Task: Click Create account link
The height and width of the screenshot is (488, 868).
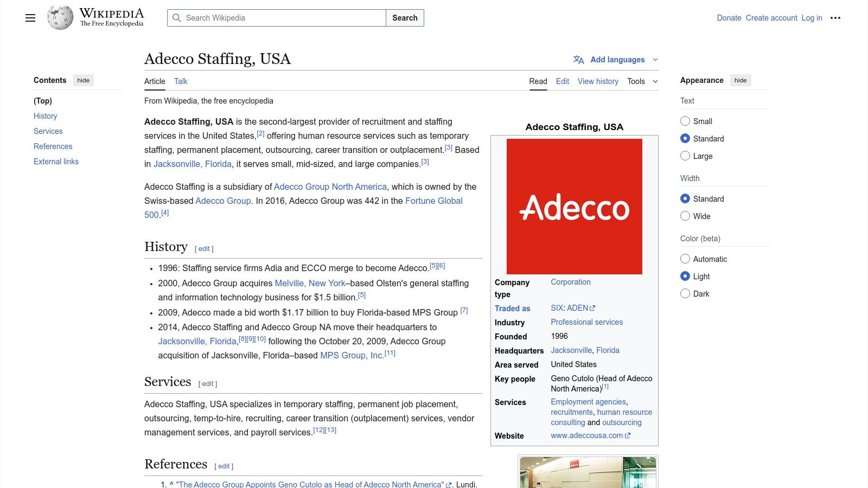Action: (771, 18)
